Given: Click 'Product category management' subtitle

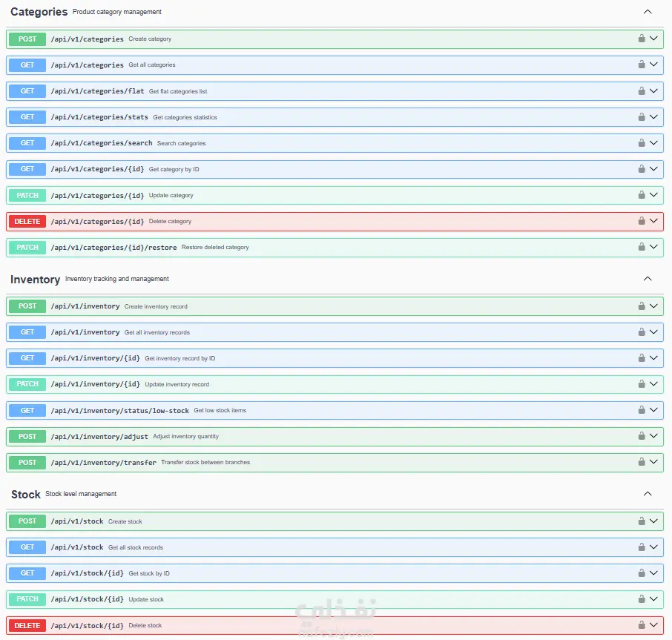Looking at the screenshot, I should (x=117, y=12).
